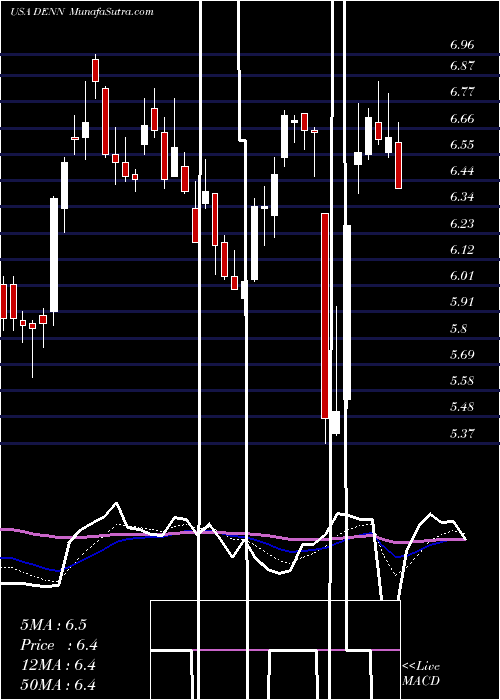Select the 6.44 price level label
The width and height of the screenshot is (500, 700).
(x=462, y=171)
